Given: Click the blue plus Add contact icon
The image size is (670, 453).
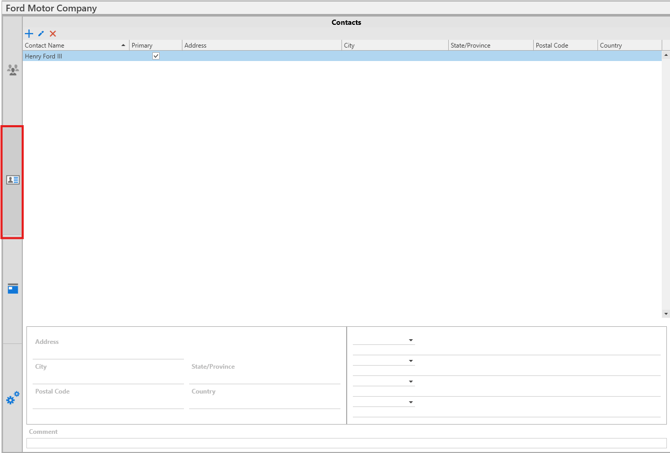Looking at the screenshot, I should pyautogui.click(x=29, y=34).
